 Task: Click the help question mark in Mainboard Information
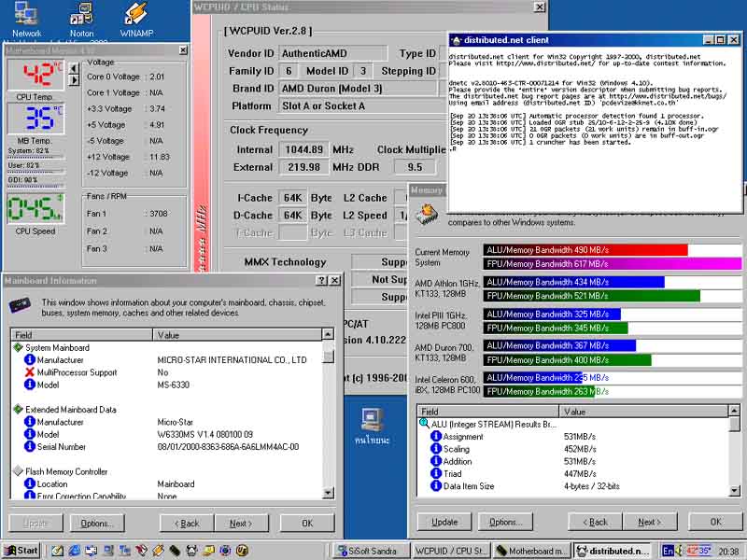pos(322,281)
